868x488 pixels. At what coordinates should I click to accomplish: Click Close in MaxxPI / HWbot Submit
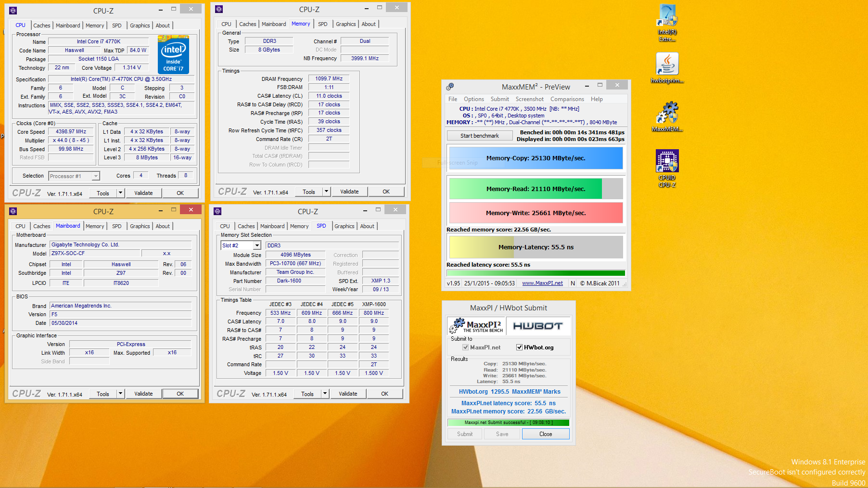pyautogui.click(x=546, y=434)
